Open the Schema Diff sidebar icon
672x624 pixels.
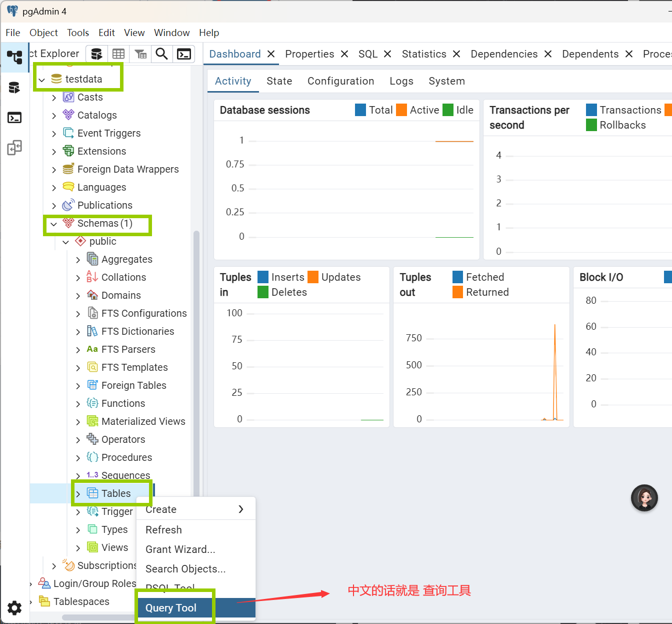pyautogui.click(x=14, y=148)
